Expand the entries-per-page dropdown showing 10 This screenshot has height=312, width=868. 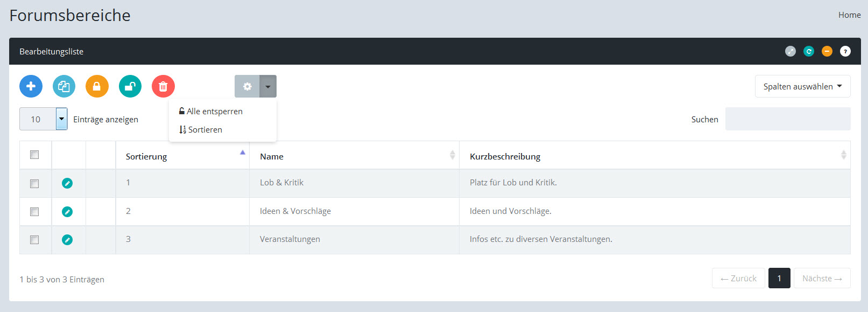click(61, 119)
